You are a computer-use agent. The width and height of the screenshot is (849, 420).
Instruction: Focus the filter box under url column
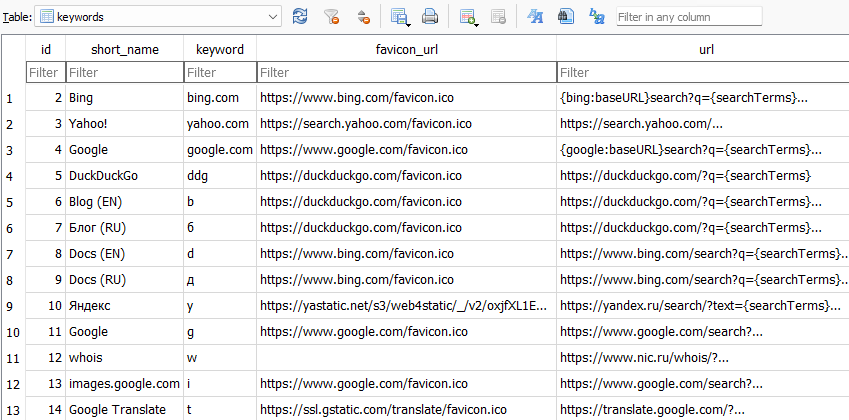point(703,72)
